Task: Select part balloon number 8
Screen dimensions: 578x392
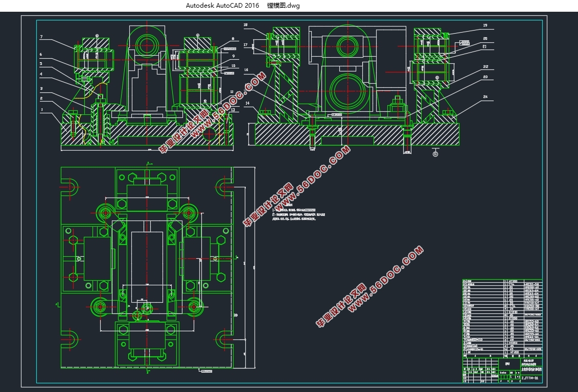Action: (x=233, y=39)
